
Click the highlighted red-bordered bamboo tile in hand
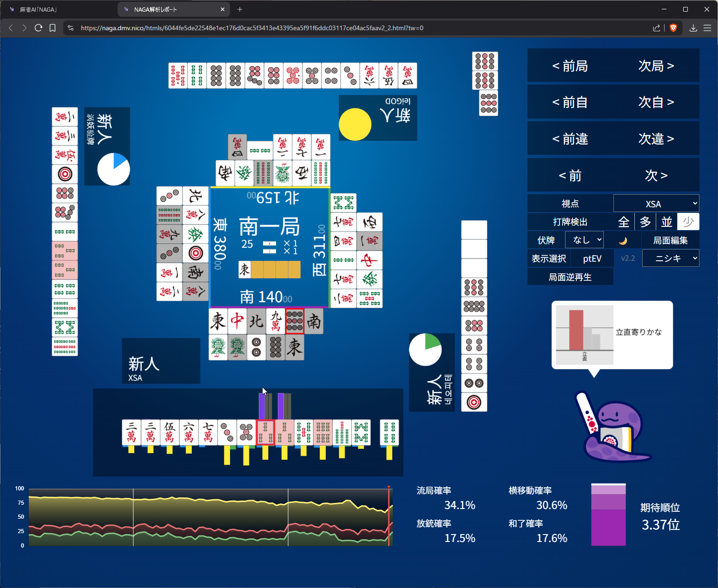(265, 432)
